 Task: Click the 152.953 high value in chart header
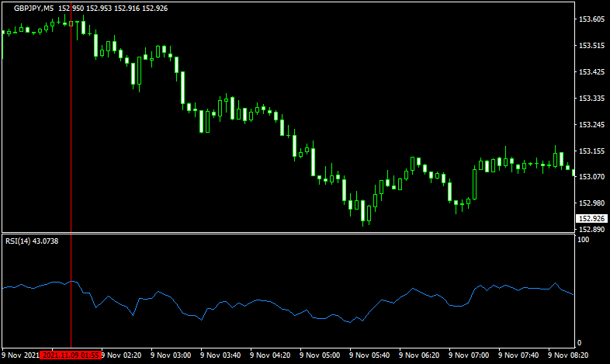[99, 9]
